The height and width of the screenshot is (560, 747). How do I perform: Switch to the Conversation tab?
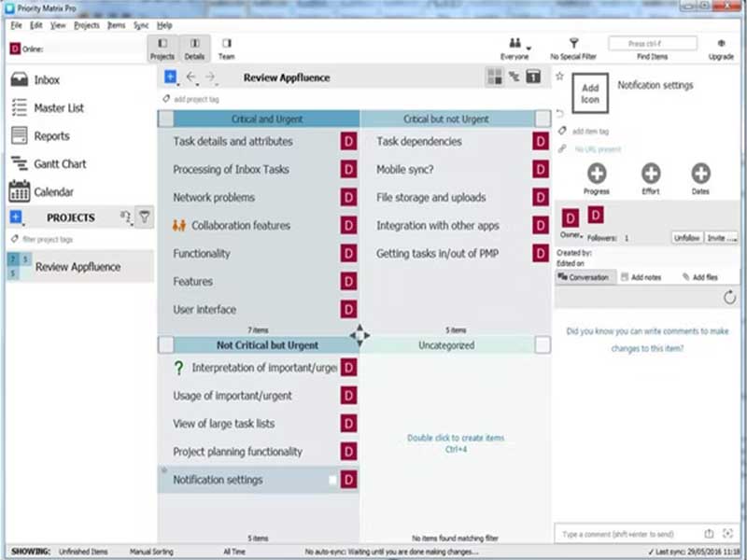tap(585, 277)
